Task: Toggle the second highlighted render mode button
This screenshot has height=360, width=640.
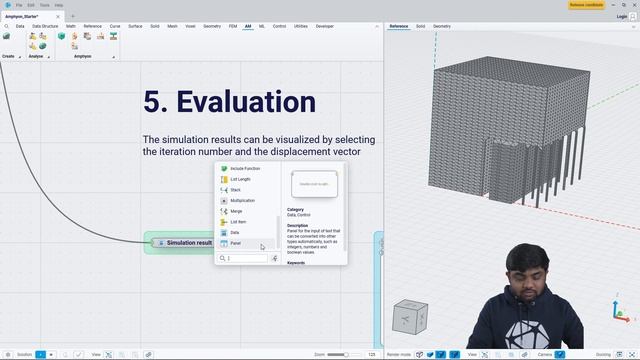Action: click(x=440, y=354)
